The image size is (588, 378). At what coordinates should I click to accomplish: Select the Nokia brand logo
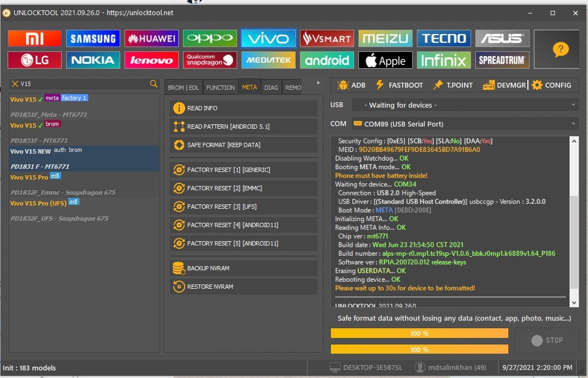(x=93, y=60)
